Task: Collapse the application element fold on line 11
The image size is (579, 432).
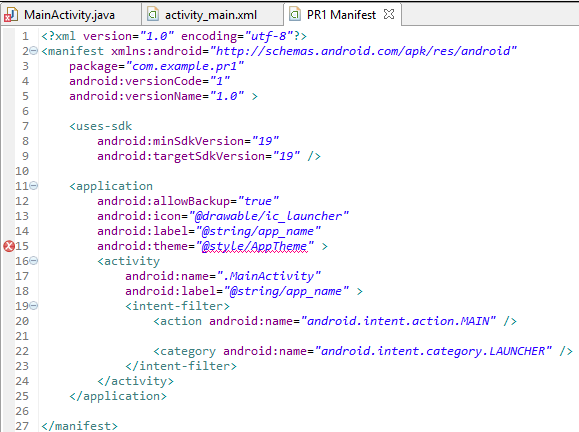Action: [34, 185]
